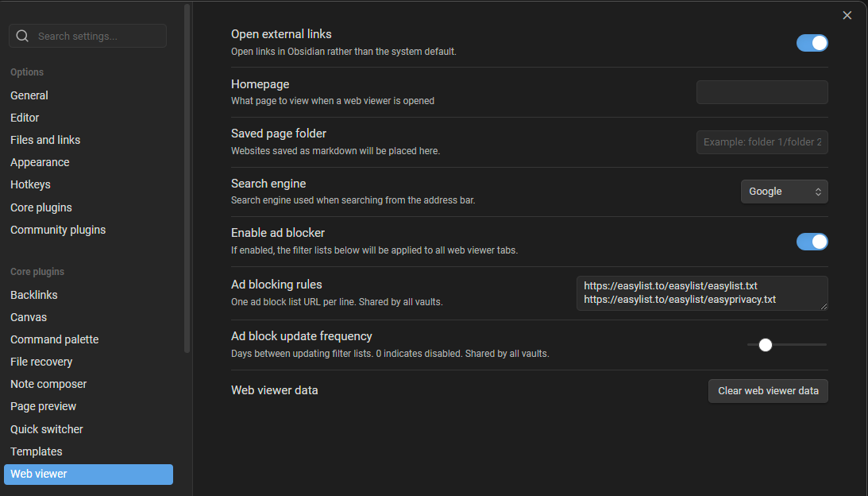The height and width of the screenshot is (496, 868).
Task: Switch to the Editor settings tab
Action: (25, 118)
